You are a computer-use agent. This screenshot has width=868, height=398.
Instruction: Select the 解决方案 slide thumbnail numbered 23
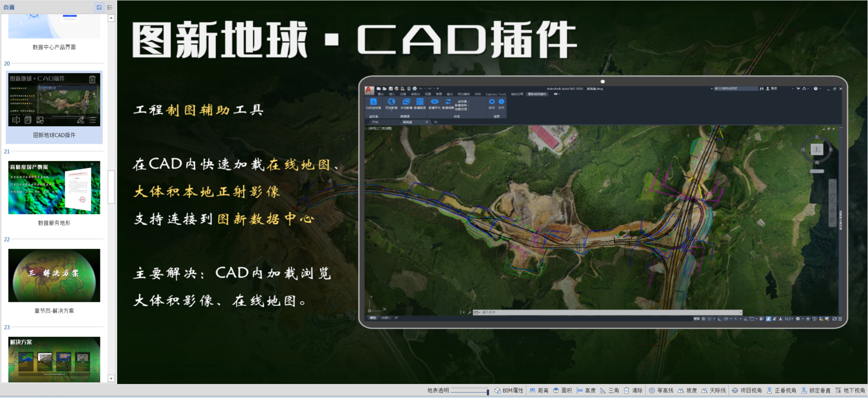[54, 360]
